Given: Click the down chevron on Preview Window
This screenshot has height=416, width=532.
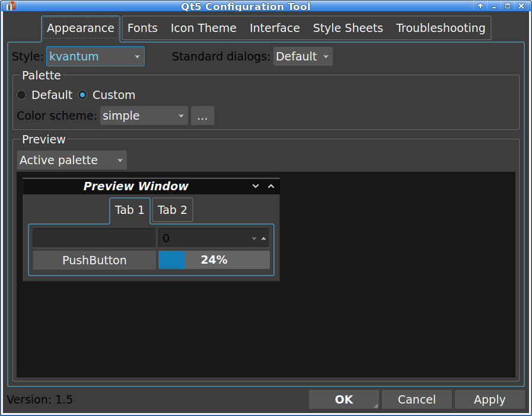Looking at the screenshot, I should (256, 186).
